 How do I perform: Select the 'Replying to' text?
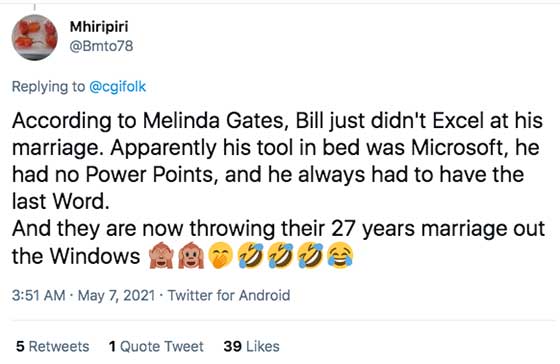coord(48,87)
